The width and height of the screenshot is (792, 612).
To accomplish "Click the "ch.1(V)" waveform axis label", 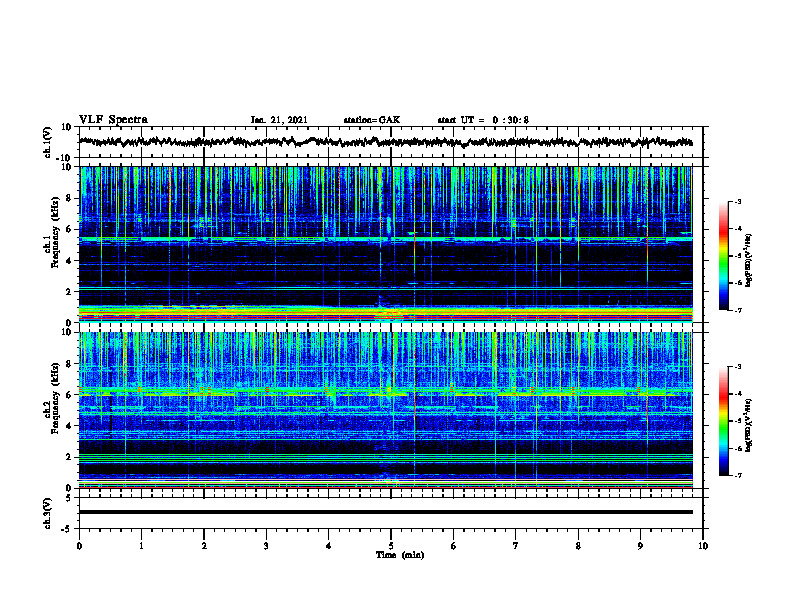I will coord(48,142).
